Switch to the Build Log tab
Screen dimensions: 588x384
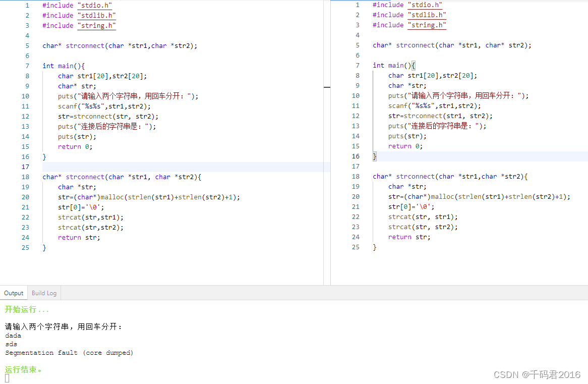[43, 293]
